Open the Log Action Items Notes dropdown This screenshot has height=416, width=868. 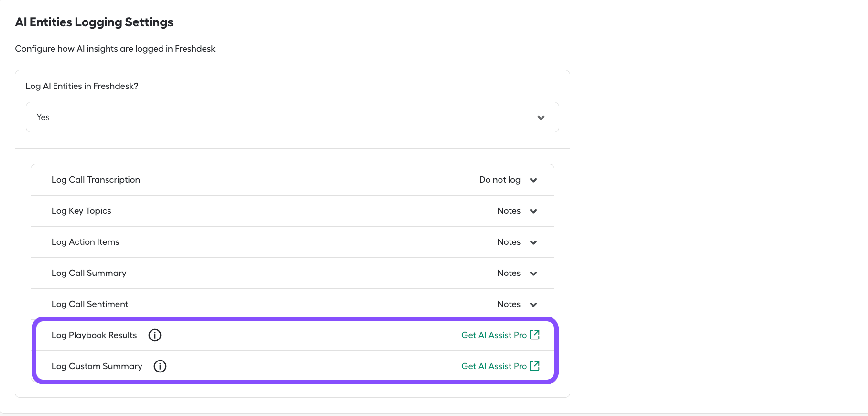coord(517,242)
